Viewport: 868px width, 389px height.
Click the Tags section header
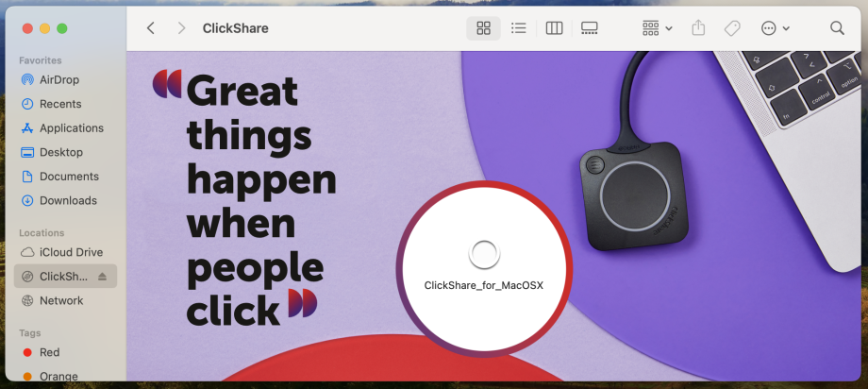click(30, 333)
